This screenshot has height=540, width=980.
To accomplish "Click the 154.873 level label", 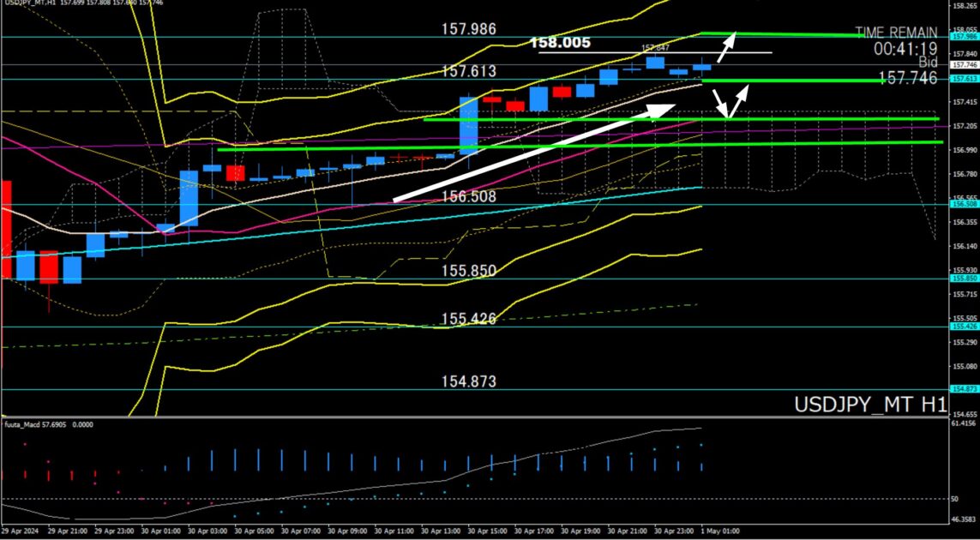I will [x=469, y=381].
